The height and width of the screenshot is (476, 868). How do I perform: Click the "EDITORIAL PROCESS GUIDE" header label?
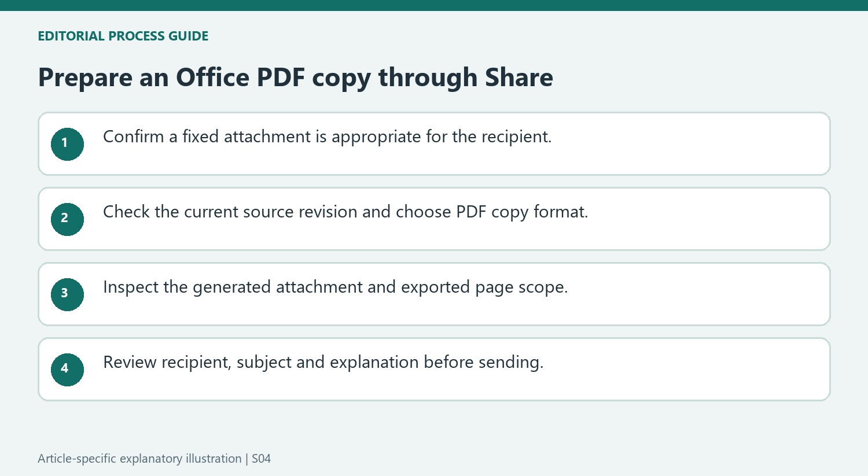(123, 36)
